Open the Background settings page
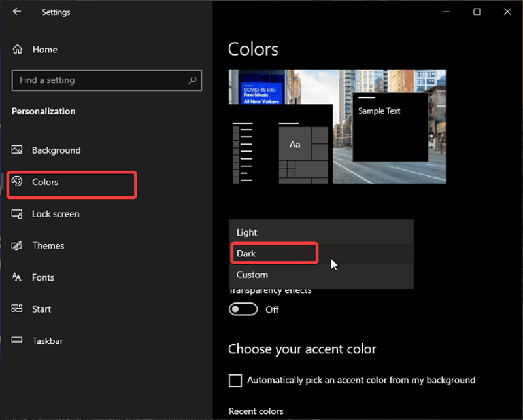This screenshot has width=523, height=420. coord(56,150)
